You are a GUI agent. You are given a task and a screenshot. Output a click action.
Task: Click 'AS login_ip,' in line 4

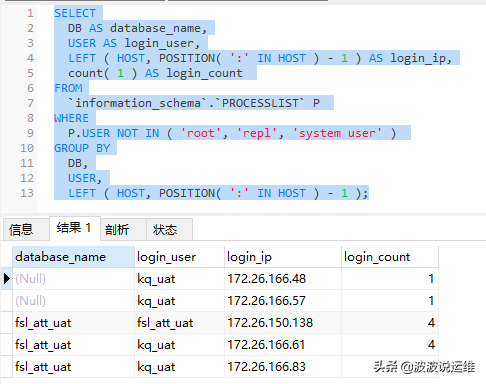point(410,58)
